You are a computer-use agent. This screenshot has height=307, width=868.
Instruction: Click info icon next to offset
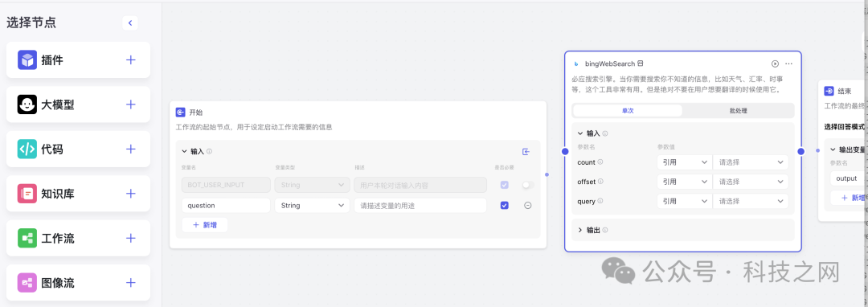600,182
